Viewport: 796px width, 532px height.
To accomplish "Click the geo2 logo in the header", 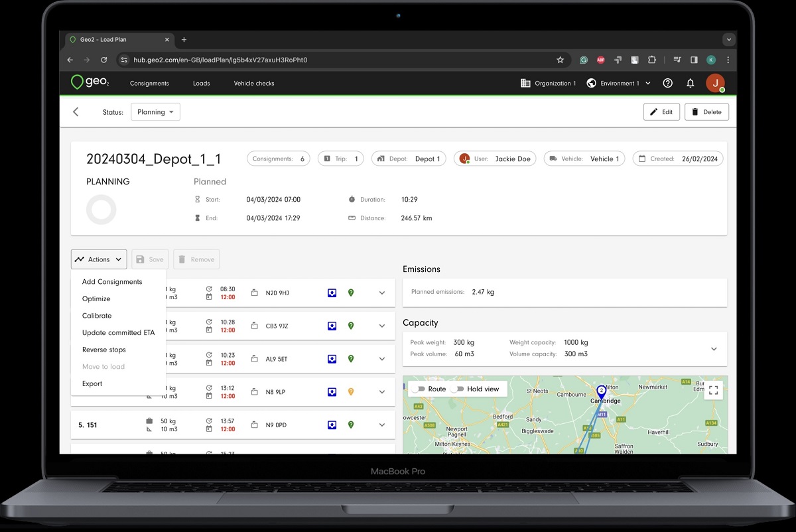I will point(90,83).
